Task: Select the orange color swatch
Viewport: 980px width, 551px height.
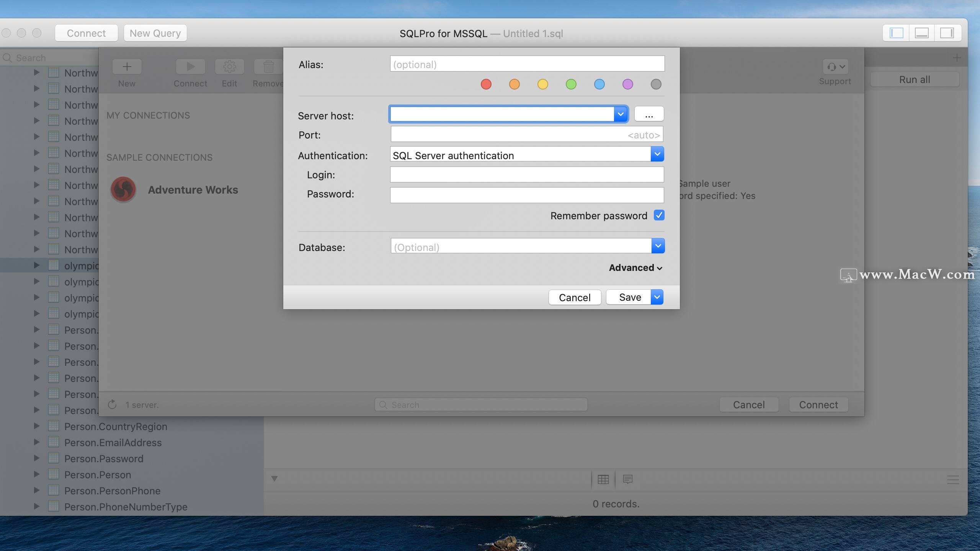Action: point(514,84)
